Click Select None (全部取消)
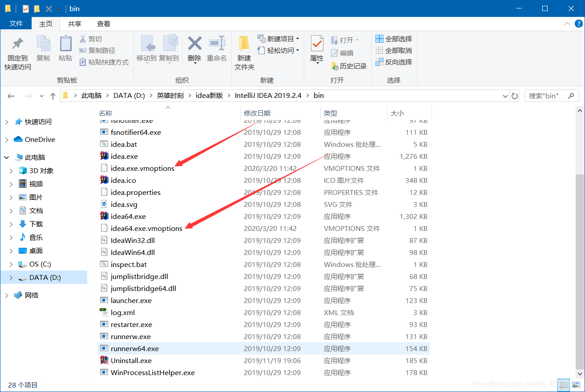Viewport: 585px width, 392px height. click(394, 51)
